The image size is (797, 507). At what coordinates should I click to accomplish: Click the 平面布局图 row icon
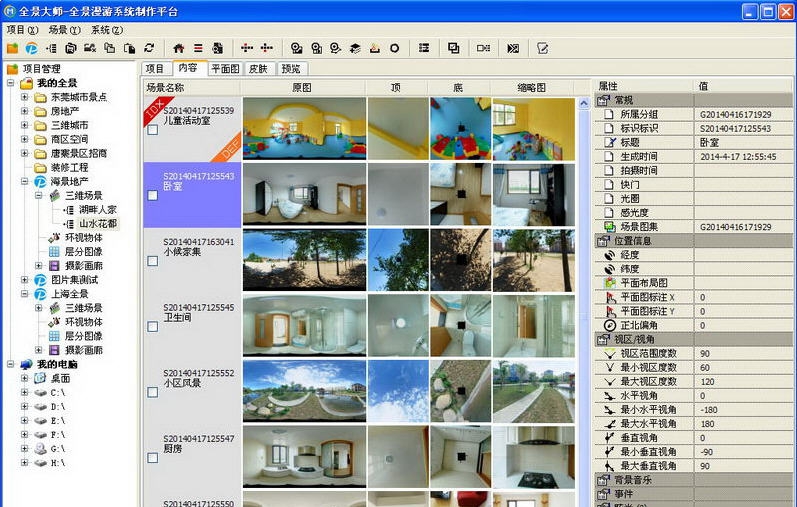(x=609, y=283)
